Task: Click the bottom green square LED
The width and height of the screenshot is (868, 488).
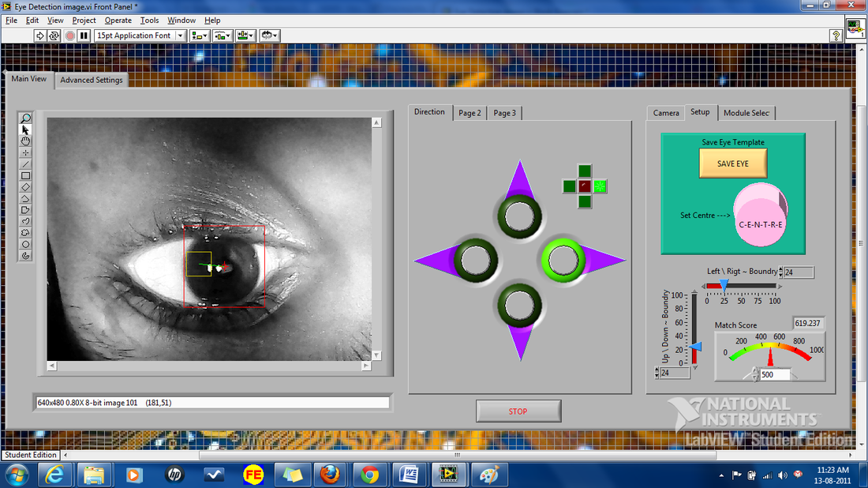Action: click(585, 201)
